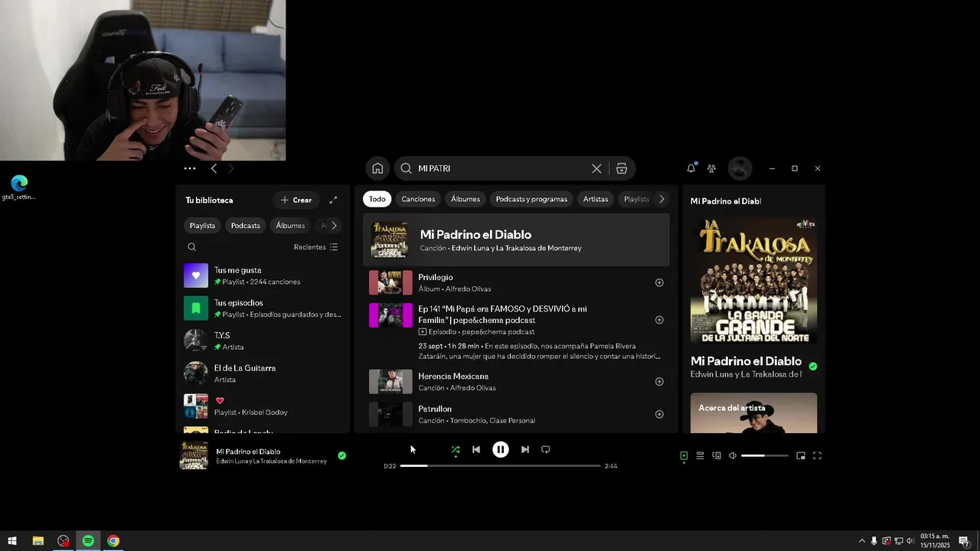The image size is (980, 551).
Task: Add Patrullon to liked songs
Action: (659, 414)
